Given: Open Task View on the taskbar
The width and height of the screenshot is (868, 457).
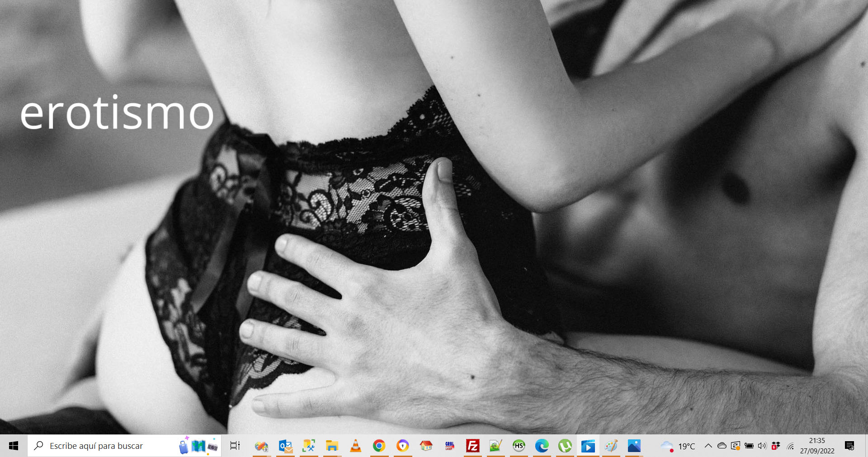Looking at the screenshot, I should [235, 446].
